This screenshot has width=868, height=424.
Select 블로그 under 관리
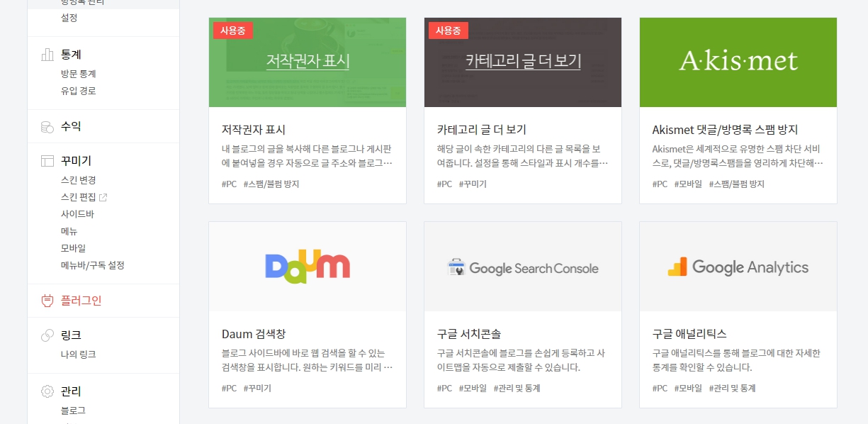pos(74,411)
